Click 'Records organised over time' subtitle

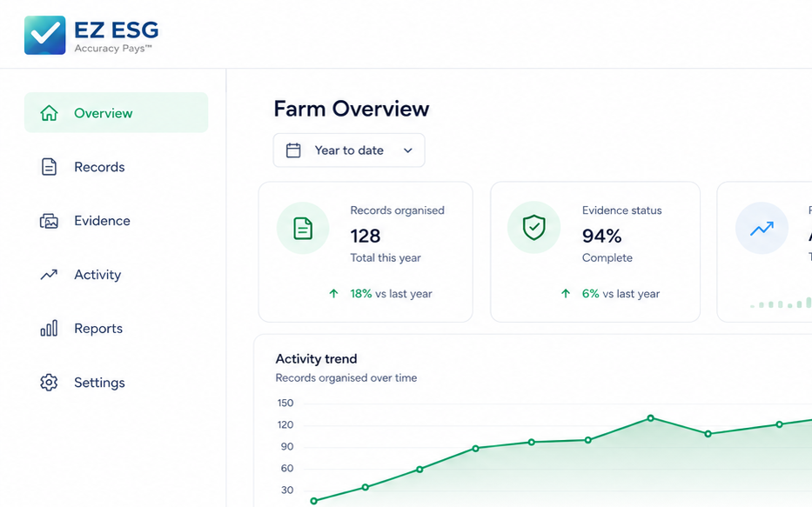pyautogui.click(x=346, y=378)
